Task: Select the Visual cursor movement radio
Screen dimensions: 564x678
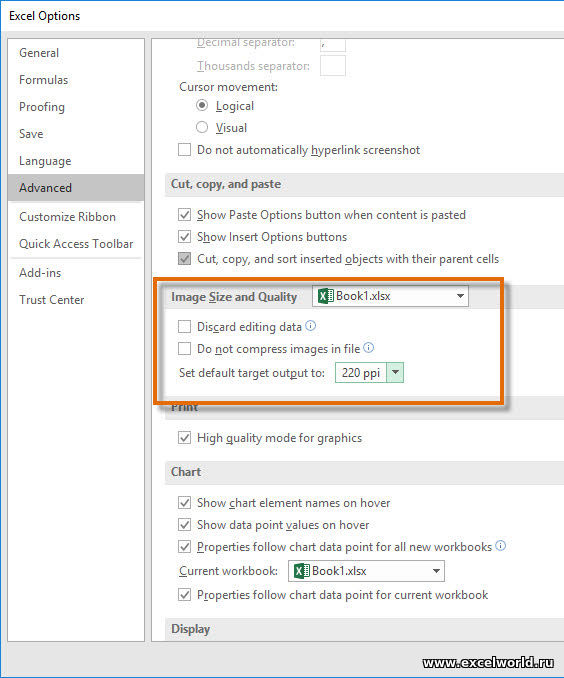Action: (202, 127)
